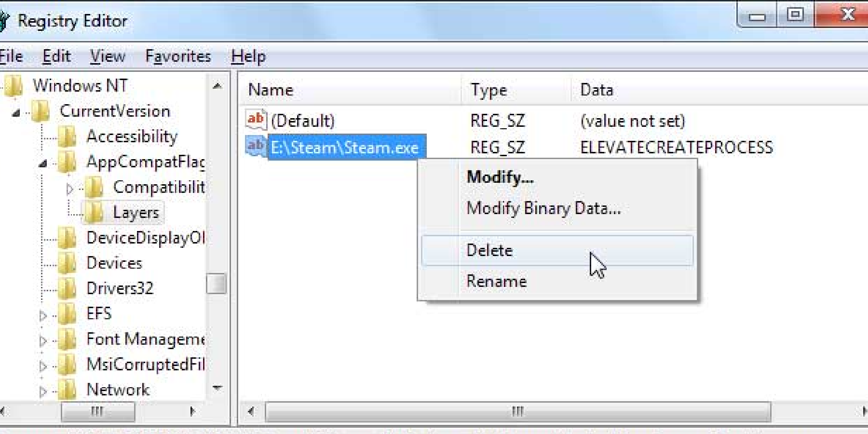Click the AppCompatFlags folder icon
The height and width of the screenshot is (434, 868).
67,162
